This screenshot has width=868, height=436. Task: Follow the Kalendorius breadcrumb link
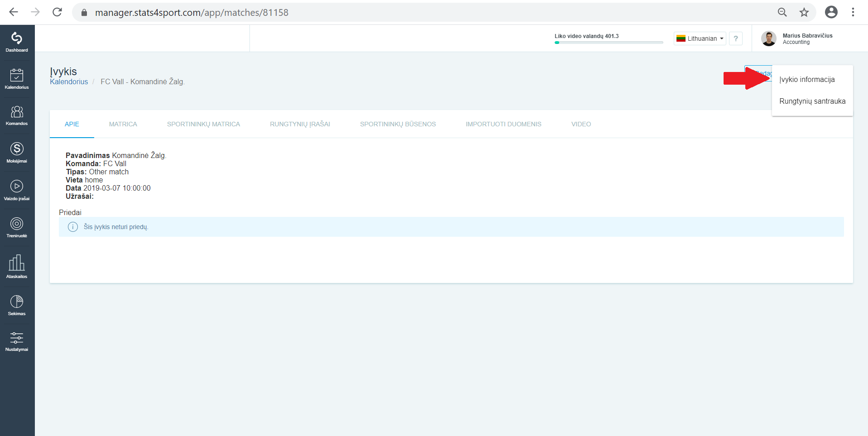pyautogui.click(x=69, y=82)
